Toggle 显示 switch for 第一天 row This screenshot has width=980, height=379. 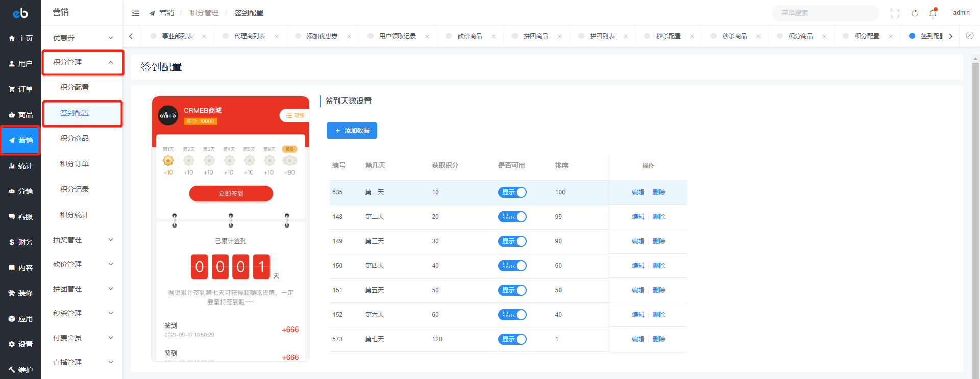click(512, 192)
